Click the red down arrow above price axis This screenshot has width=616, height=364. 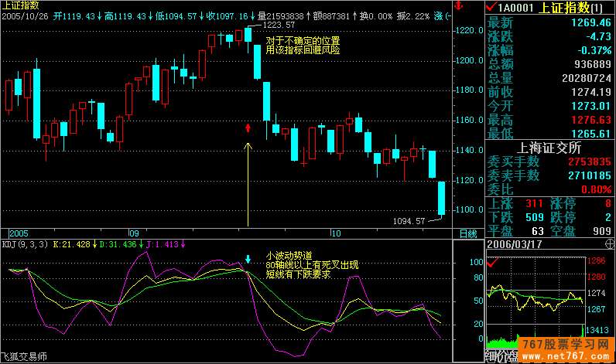pyautogui.click(x=460, y=6)
